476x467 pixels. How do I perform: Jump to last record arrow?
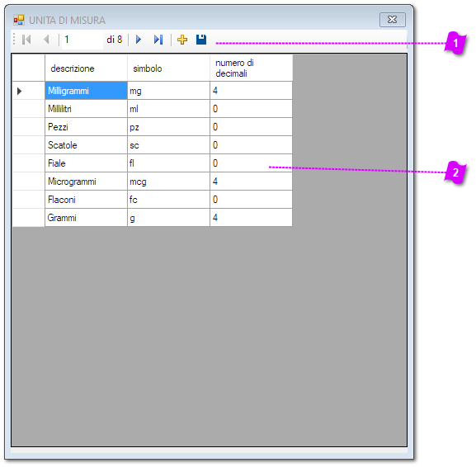[158, 40]
